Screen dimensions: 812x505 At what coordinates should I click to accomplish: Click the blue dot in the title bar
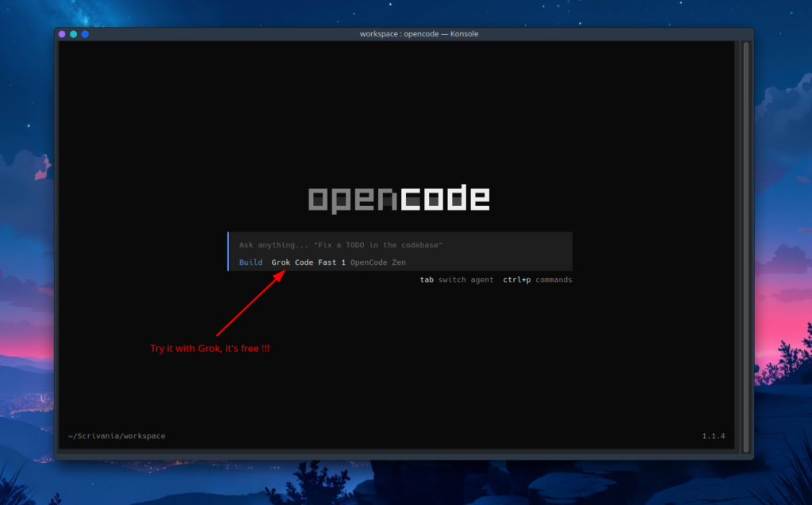pyautogui.click(x=85, y=34)
